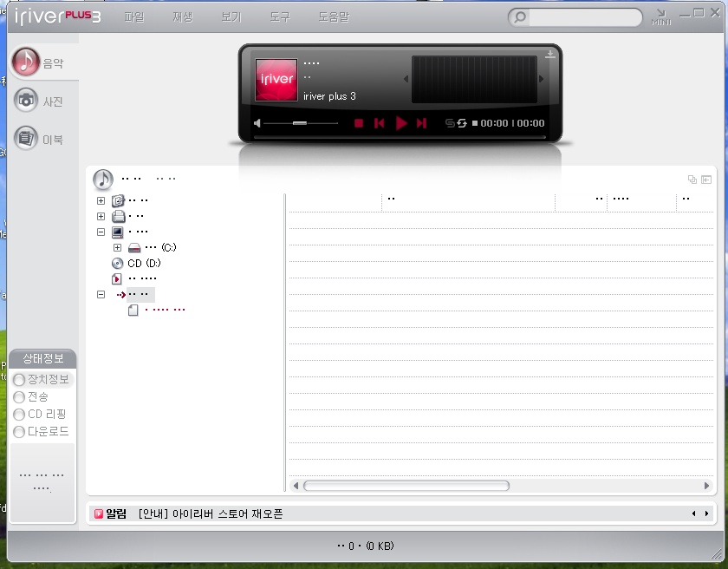Click the horizontal scrollbar right arrow

point(706,486)
